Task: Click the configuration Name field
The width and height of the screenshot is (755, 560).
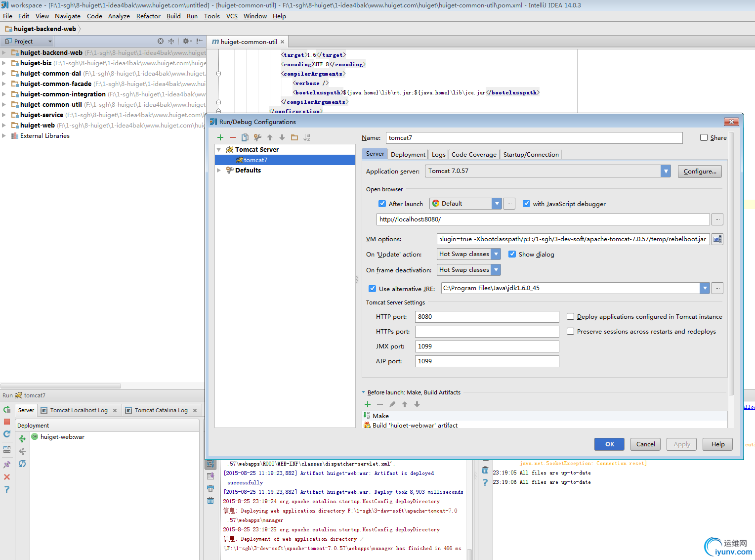Action: click(x=534, y=138)
